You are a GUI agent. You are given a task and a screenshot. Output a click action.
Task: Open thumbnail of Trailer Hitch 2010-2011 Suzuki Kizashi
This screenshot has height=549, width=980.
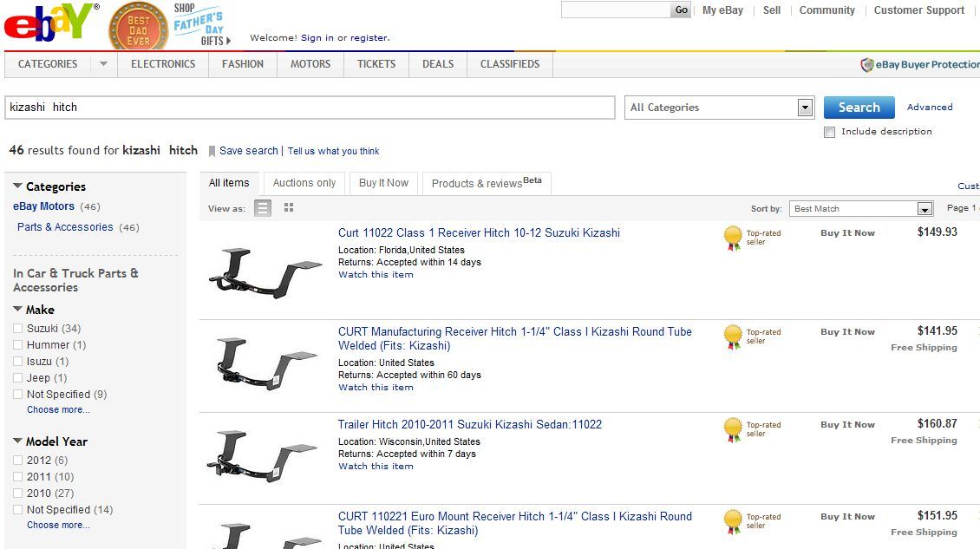click(263, 455)
